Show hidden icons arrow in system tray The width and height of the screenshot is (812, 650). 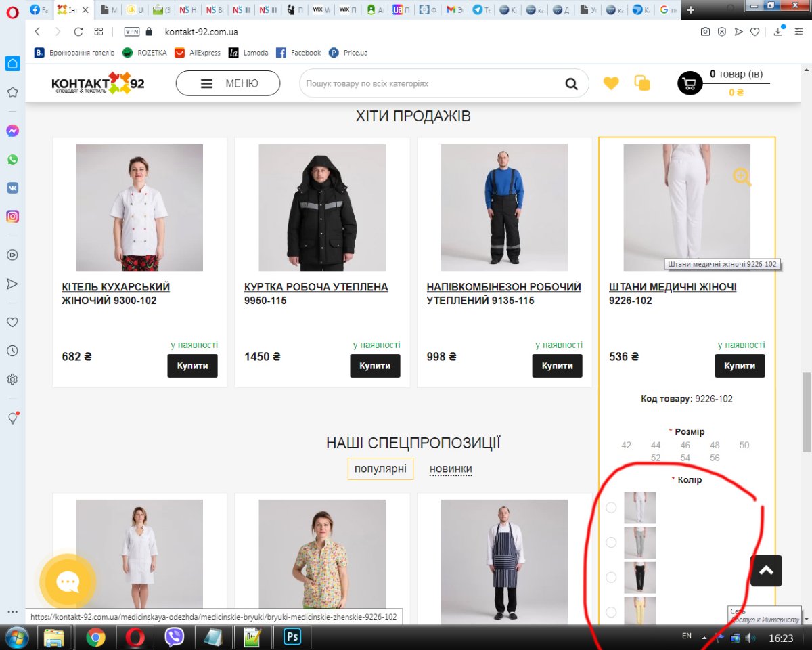pyautogui.click(x=704, y=638)
